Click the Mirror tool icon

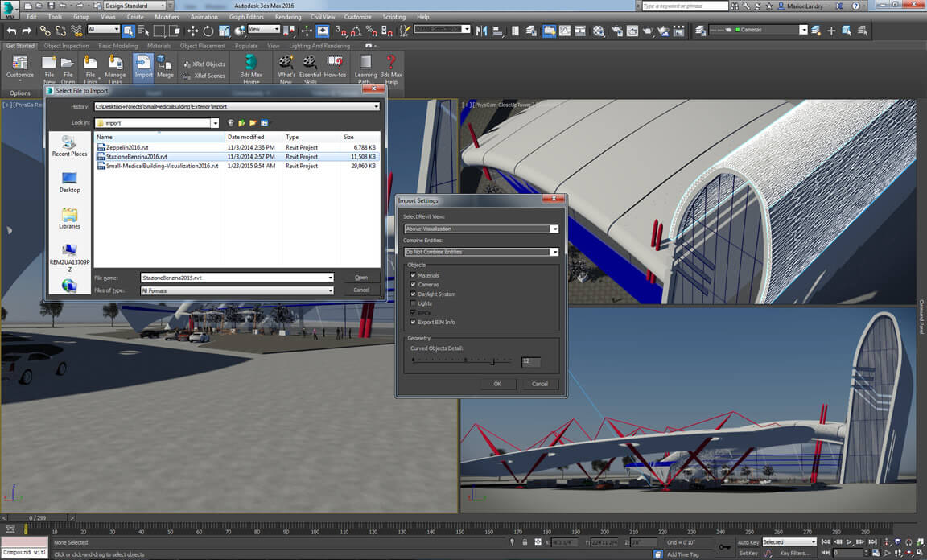[482, 31]
